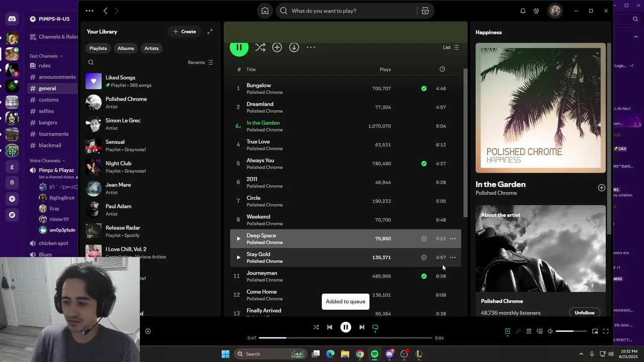Seek on the song progress bar
Viewport: 644px width, 362px height.
(x=345, y=338)
